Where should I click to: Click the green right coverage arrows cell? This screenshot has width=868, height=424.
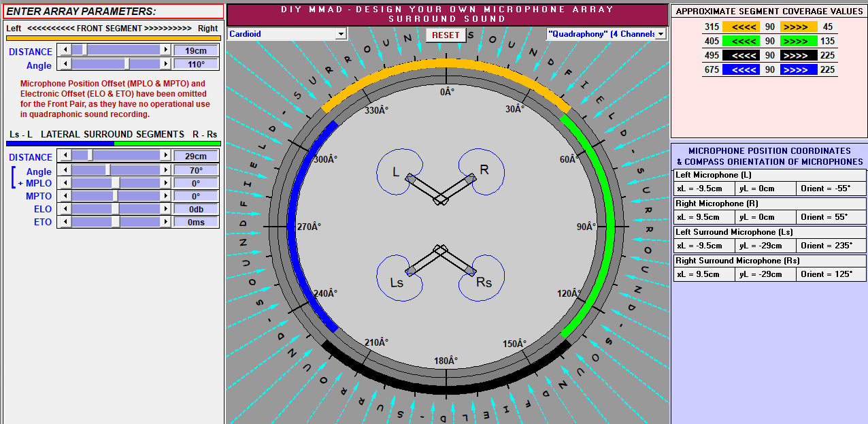pos(799,41)
